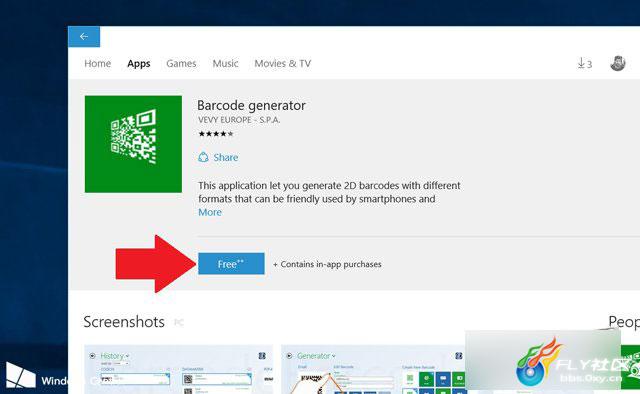This screenshot has height=394, width=640.
Task: Click the Contains in-app purchases note
Action: click(x=327, y=264)
